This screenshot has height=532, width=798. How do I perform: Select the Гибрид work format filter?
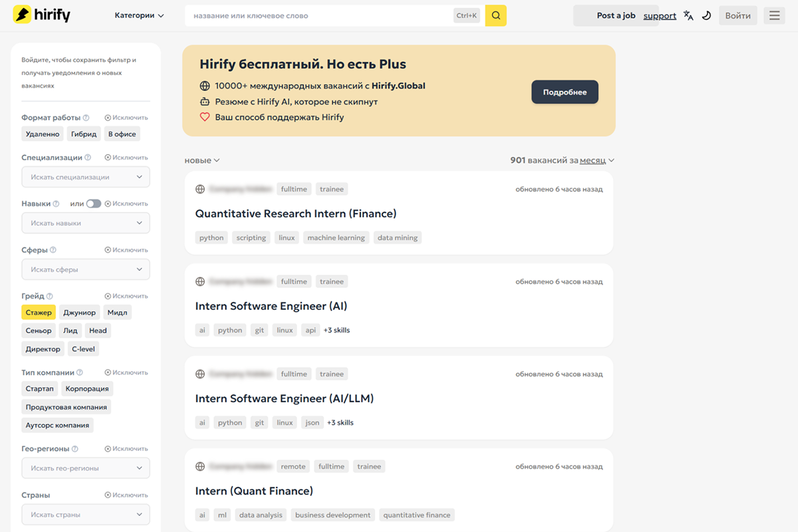[x=84, y=134]
